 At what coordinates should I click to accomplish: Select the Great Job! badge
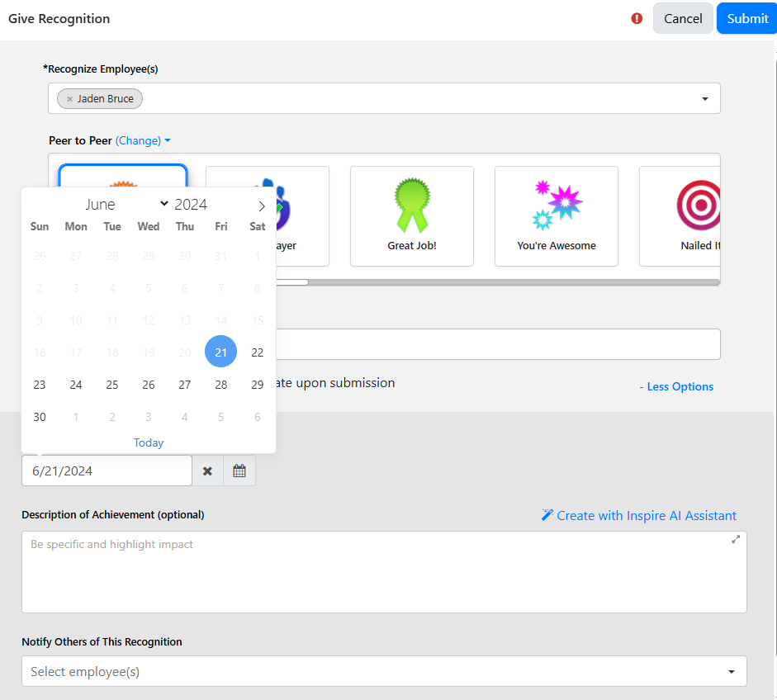pyautogui.click(x=412, y=216)
